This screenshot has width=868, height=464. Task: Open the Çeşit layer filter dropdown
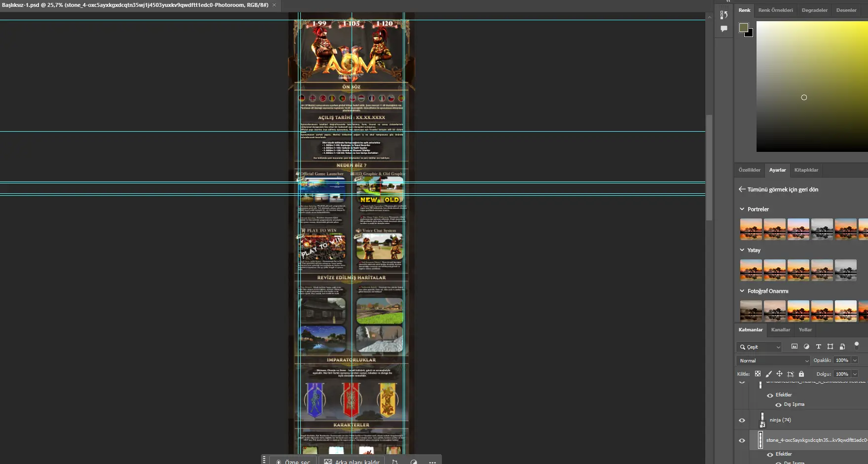point(759,347)
